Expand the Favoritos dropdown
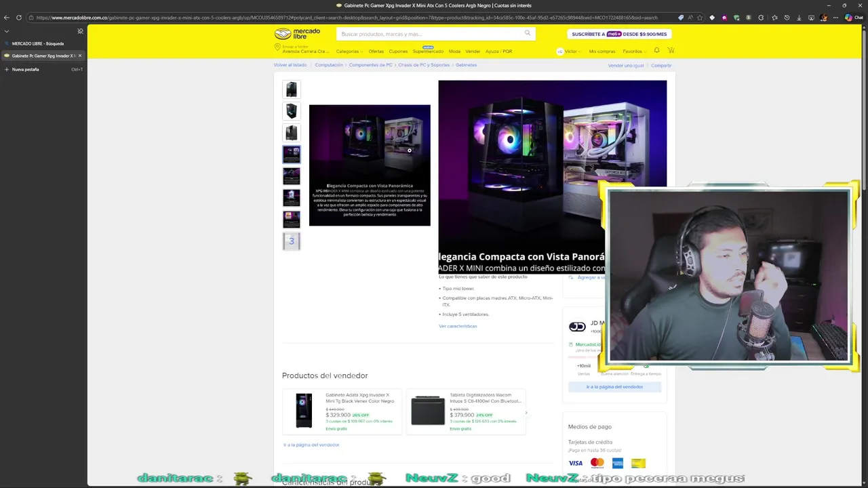 [634, 52]
